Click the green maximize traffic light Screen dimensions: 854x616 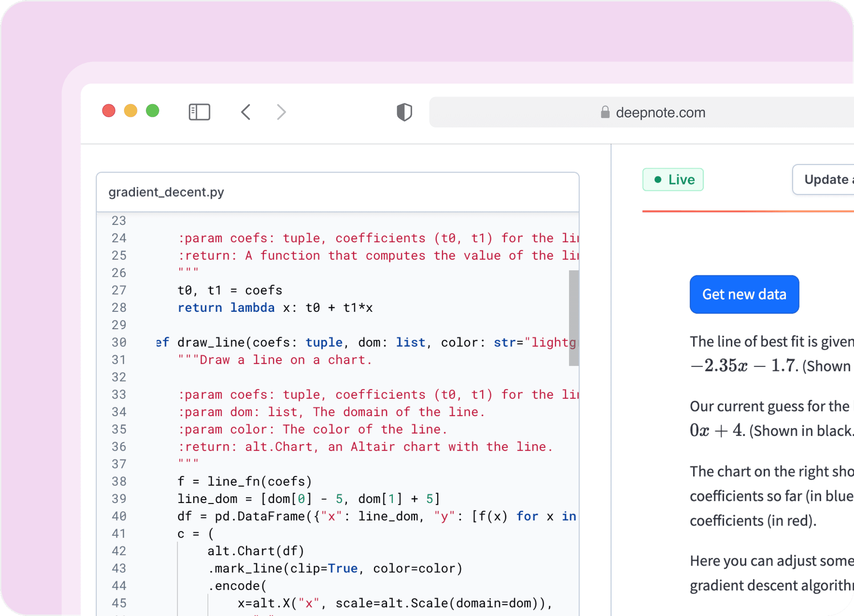[153, 110]
